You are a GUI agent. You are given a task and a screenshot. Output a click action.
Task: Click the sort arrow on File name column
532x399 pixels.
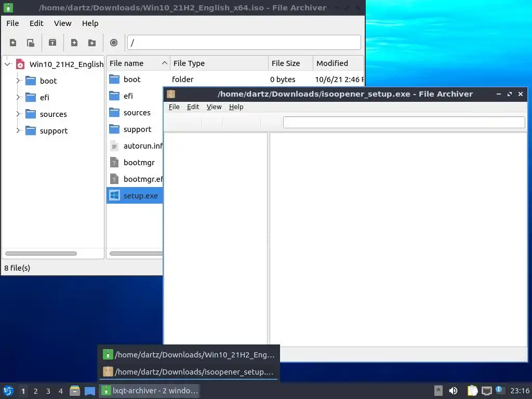[x=165, y=63]
